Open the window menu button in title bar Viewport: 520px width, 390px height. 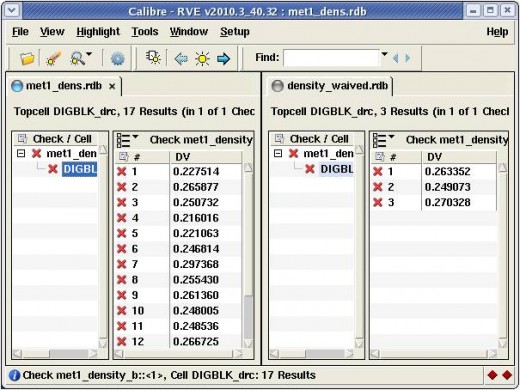pos(12,11)
